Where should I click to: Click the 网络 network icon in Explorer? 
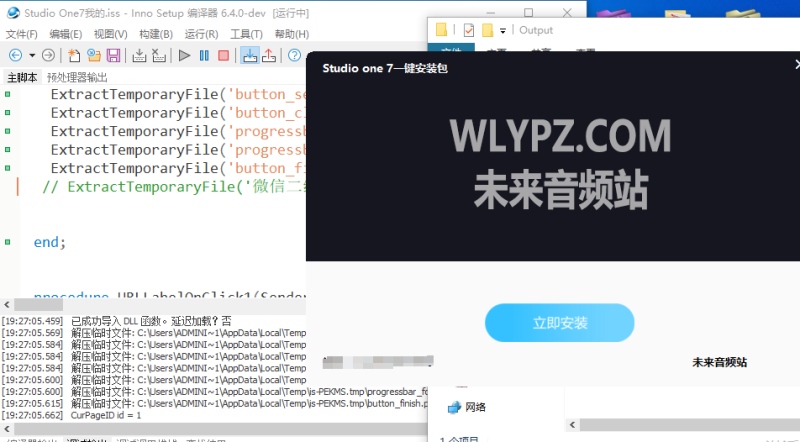click(x=454, y=407)
